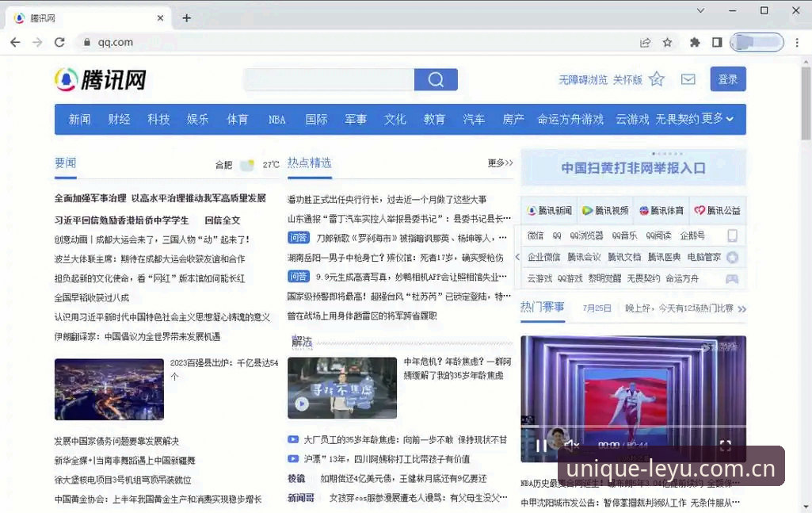The height and width of the screenshot is (513, 812).
Task: Switch to the 要闻 tab
Action: coord(66,163)
